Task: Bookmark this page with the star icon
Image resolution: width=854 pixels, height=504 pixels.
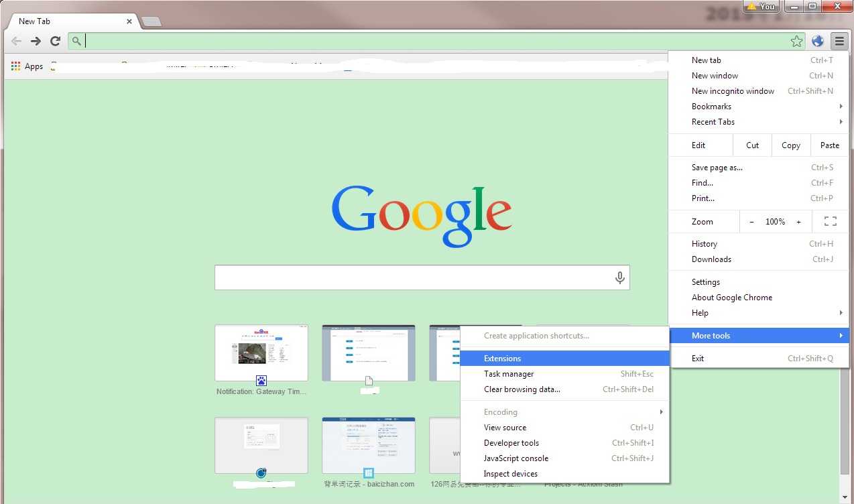Action: pyautogui.click(x=796, y=42)
